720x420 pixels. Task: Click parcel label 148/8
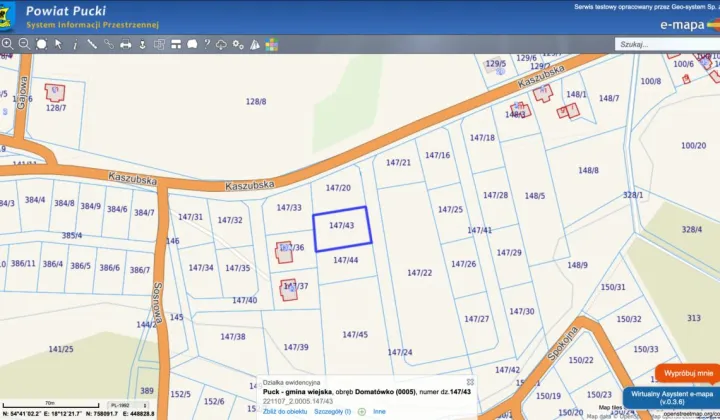pyautogui.click(x=588, y=170)
